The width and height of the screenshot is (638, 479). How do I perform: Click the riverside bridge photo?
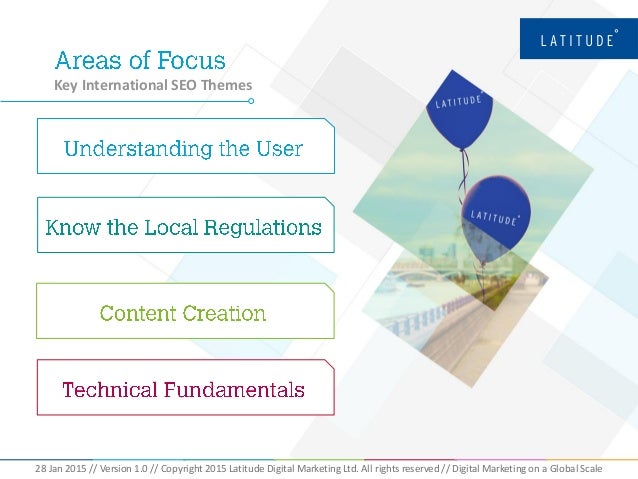coord(454,317)
